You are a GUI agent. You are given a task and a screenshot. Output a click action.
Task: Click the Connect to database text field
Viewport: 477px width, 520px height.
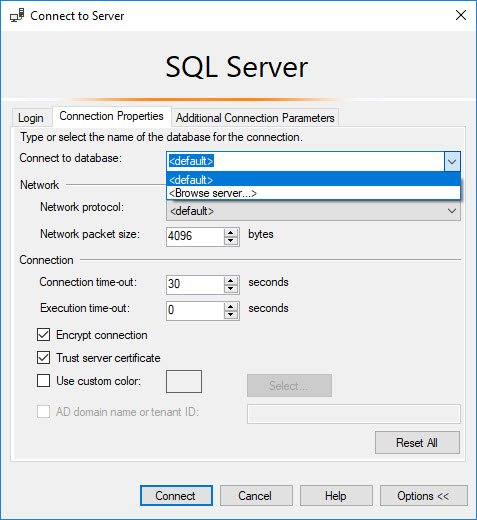click(x=305, y=161)
